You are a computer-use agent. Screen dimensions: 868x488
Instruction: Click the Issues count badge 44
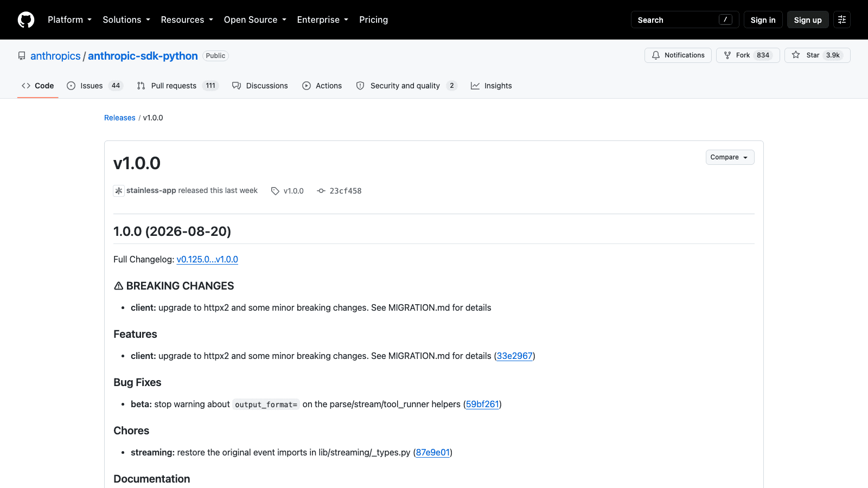(116, 86)
